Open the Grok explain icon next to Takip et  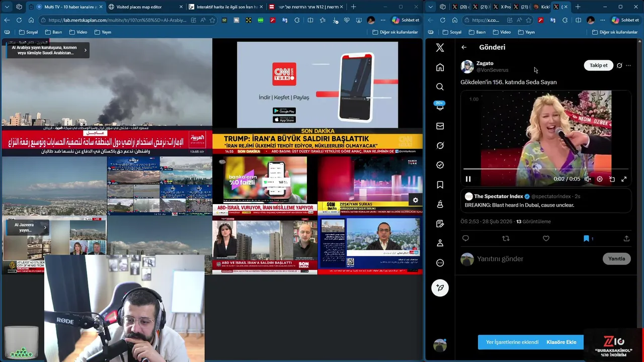[619, 65]
